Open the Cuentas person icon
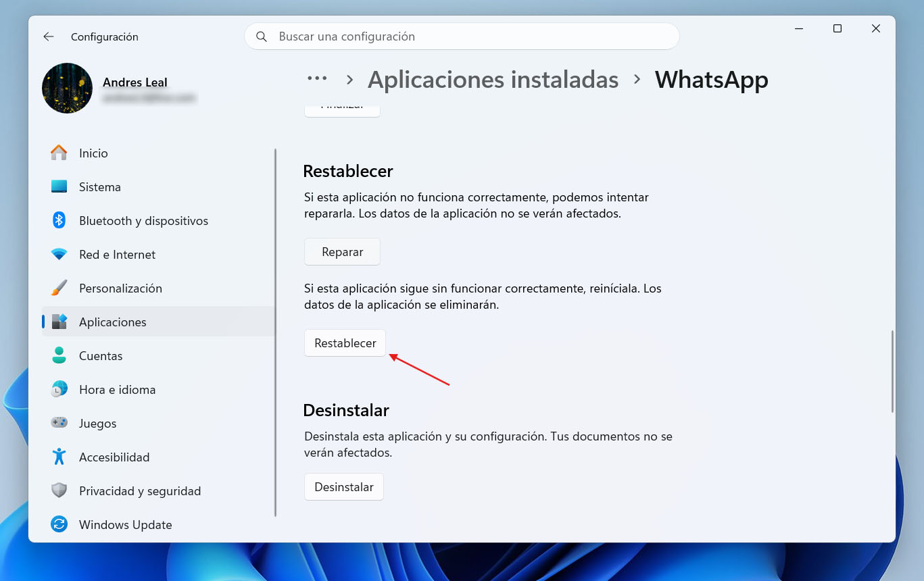The width and height of the screenshot is (924, 581). [x=59, y=355]
